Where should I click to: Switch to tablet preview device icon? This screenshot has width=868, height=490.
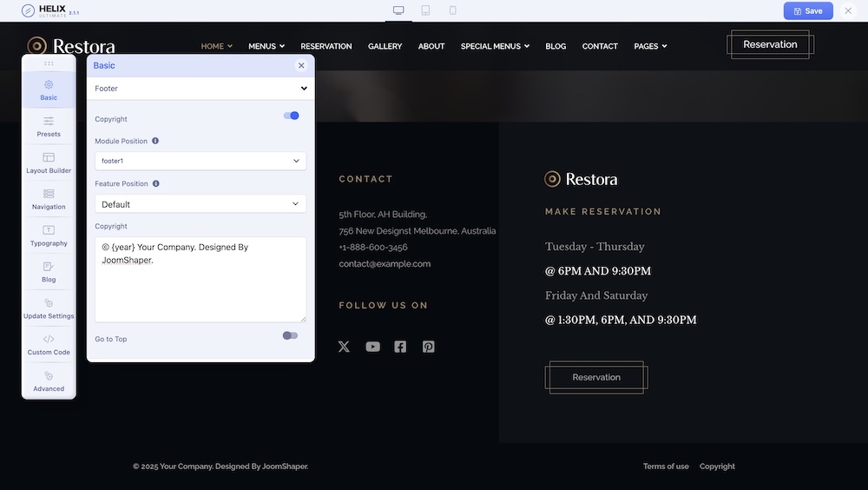425,10
